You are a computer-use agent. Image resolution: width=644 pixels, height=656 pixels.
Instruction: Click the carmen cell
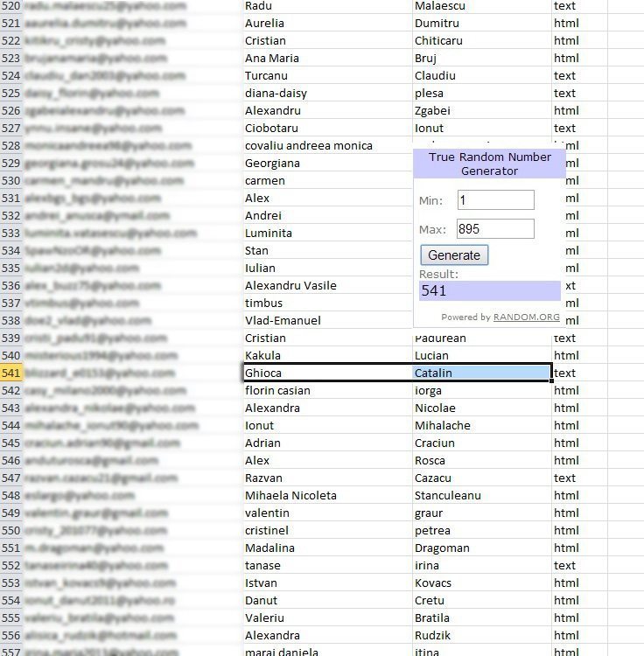(327, 181)
